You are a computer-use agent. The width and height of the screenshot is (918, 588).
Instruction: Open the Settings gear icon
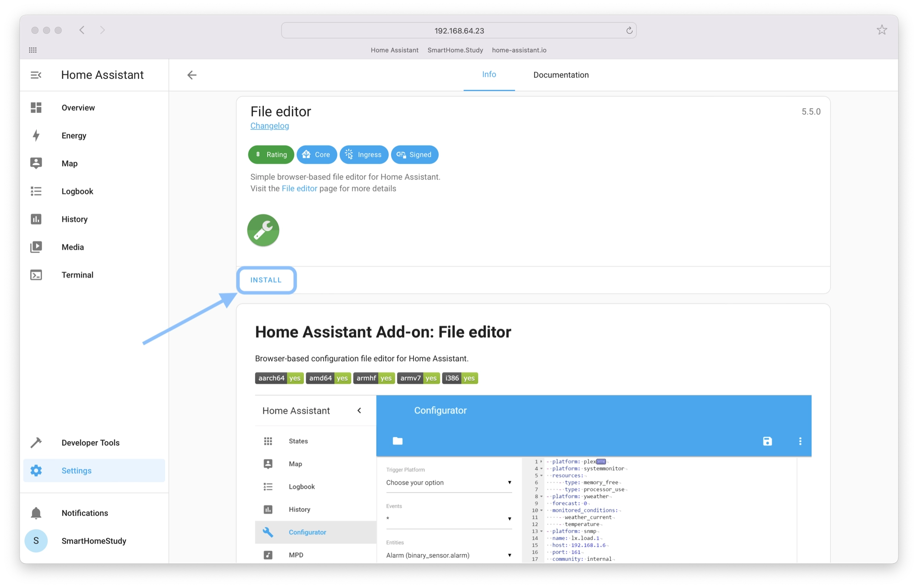point(36,470)
